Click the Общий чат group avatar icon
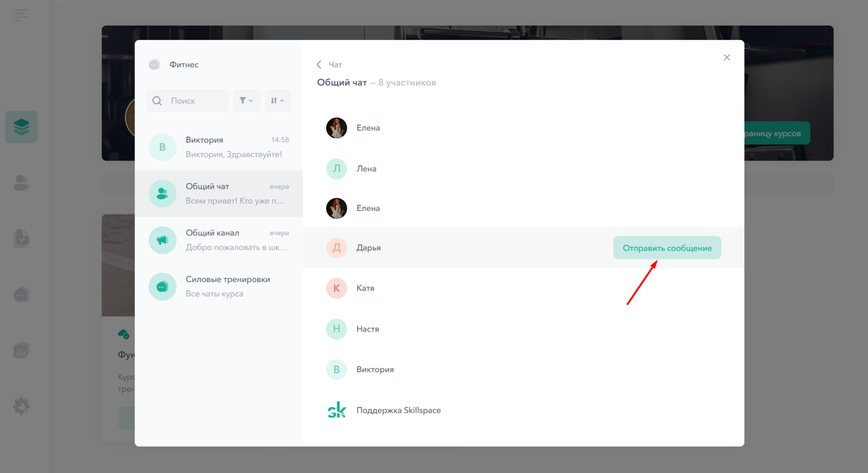This screenshot has height=473, width=868. pyautogui.click(x=162, y=194)
